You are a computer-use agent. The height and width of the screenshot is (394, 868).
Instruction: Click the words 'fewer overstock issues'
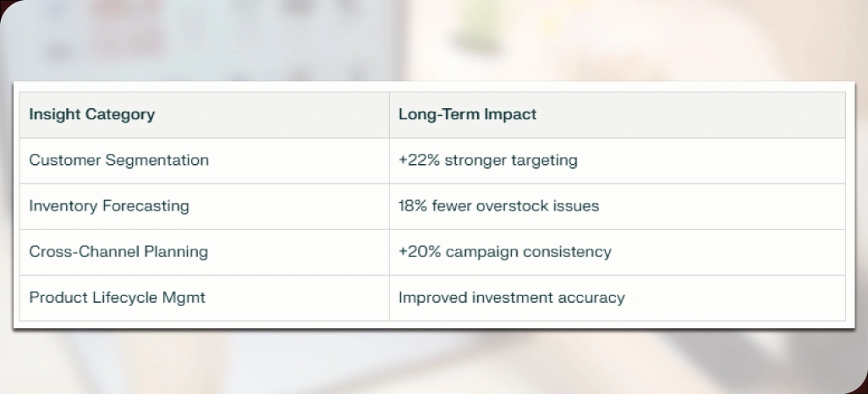click(515, 205)
